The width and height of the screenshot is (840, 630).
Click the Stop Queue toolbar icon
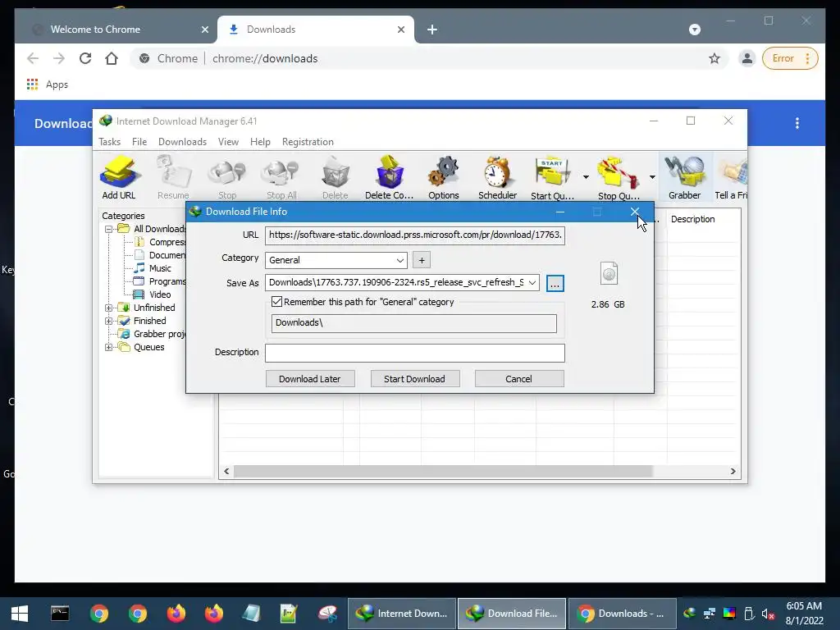[619, 177]
